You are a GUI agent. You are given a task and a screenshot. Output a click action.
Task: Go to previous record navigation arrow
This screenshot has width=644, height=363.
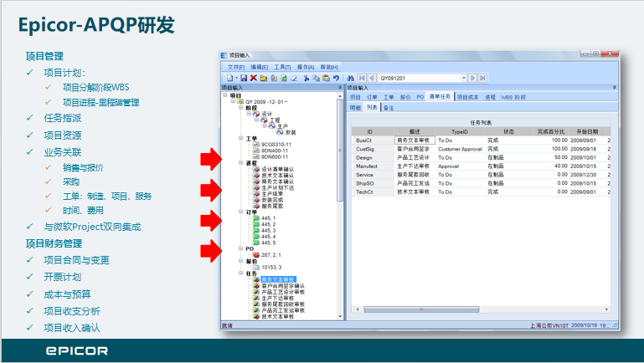coord(372,78)
